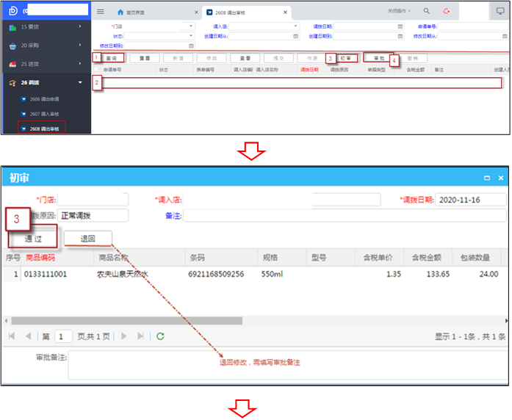Click the 申请单号 input in the filter bar

[x=473, y=26]
